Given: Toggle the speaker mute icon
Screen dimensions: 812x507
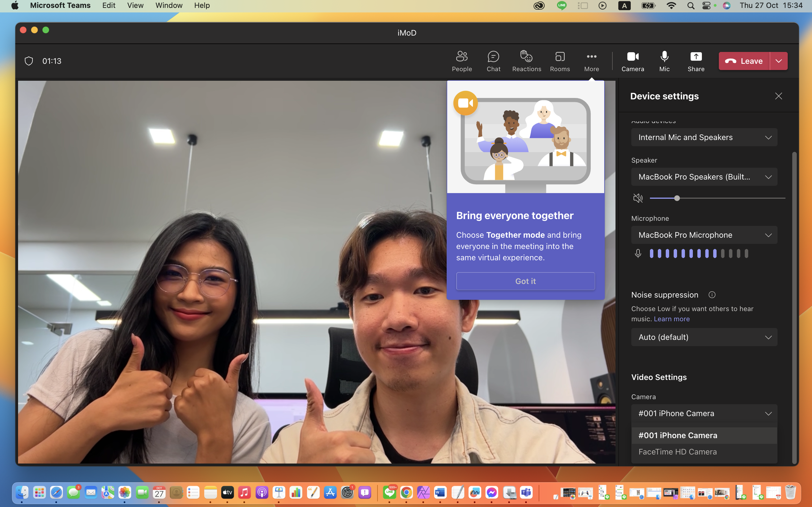Looking at the screenshot, I should (x=638, y=198).
